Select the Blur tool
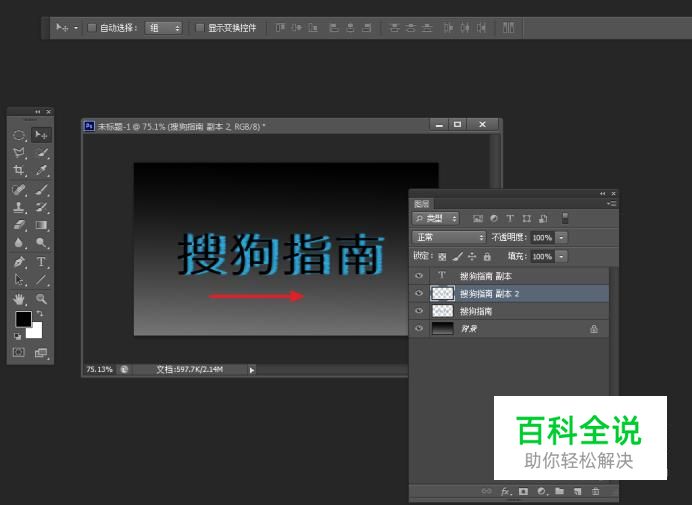 coord(19,243)
